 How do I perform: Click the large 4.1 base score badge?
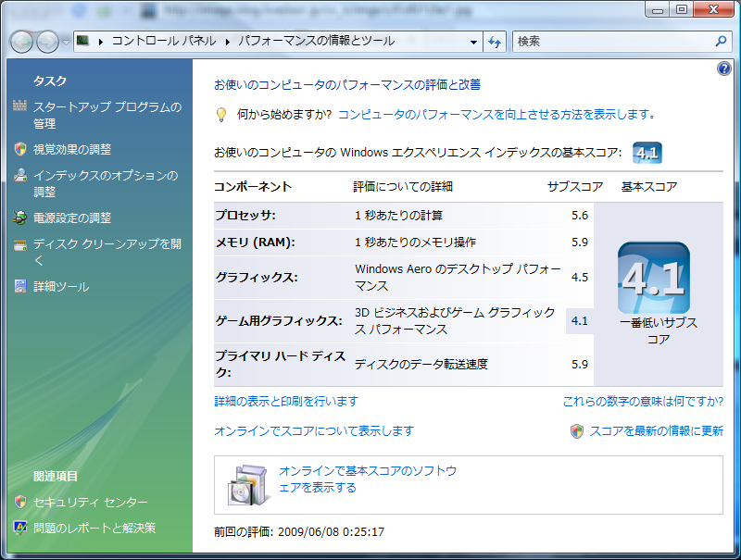click(x=654, y=278)
